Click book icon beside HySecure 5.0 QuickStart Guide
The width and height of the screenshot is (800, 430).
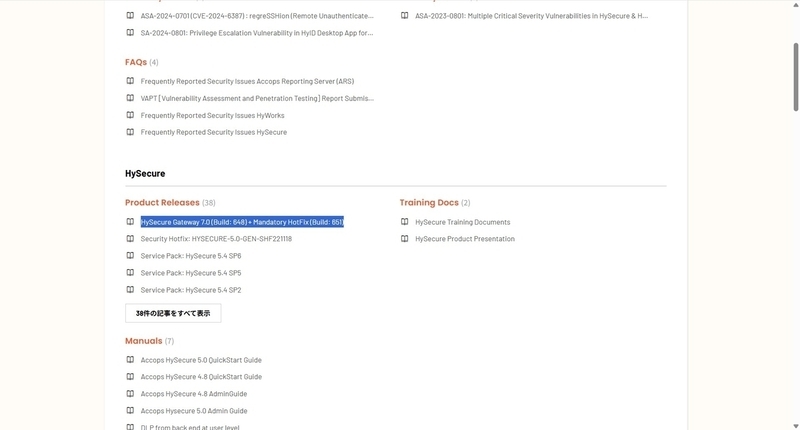click(x=130, y=360)
